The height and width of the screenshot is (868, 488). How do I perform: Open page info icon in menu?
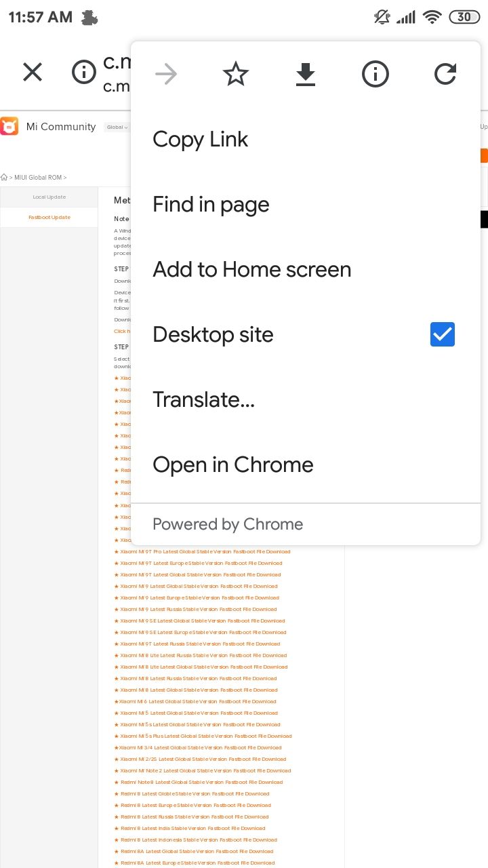[x=375, y=74]
